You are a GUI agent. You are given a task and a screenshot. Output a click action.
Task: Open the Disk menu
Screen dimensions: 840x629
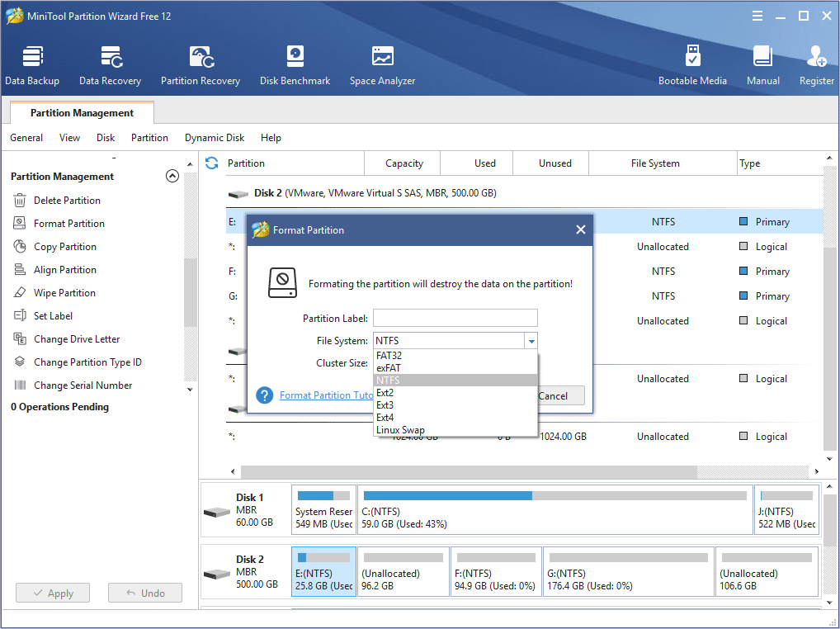(106, 138)
